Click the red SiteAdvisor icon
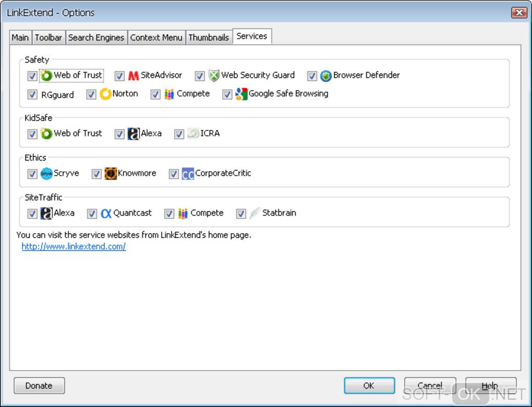Image resolution: width=532 pixels, height=407 pixels. [134, 75]
